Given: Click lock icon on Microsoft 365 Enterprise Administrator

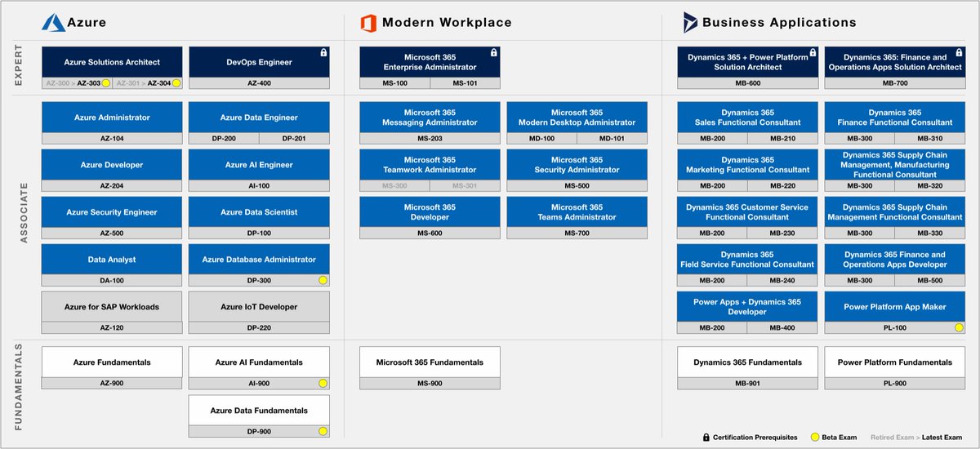Looking at the screenshot, I should pyautogui.click(x=493, y=52).
